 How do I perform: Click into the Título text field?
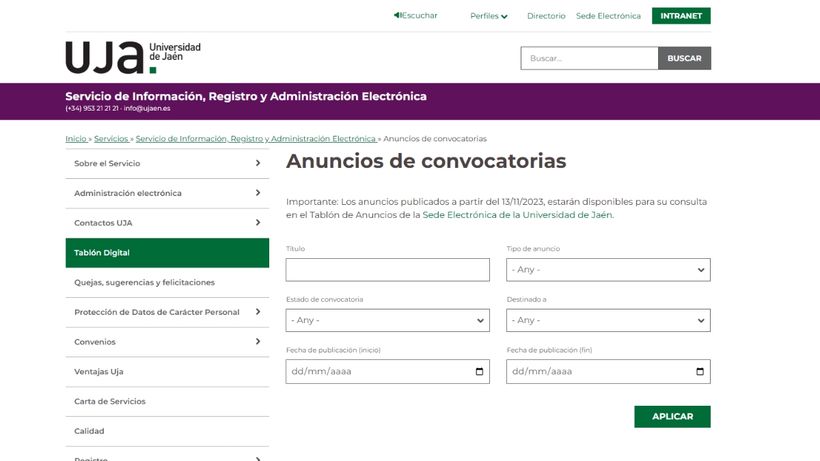tap(387, 270)
